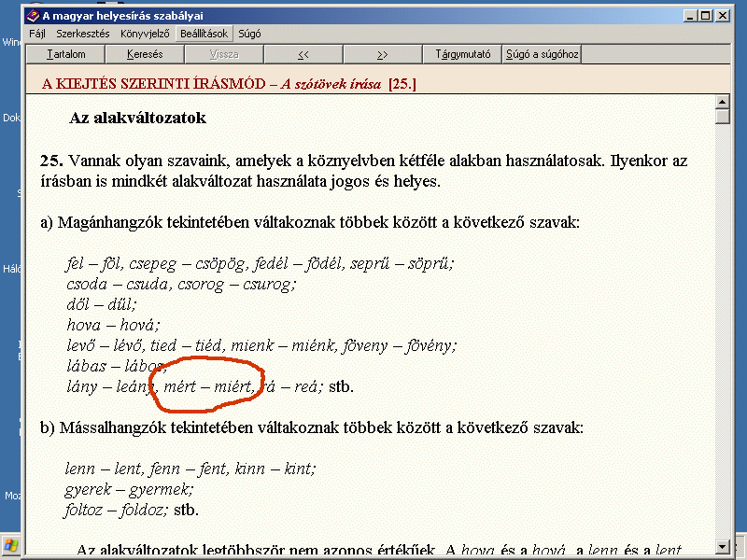The height and width of the screenshot is (560, 747).
Task: Click the word 'miért' in the list
Action: 233,386
